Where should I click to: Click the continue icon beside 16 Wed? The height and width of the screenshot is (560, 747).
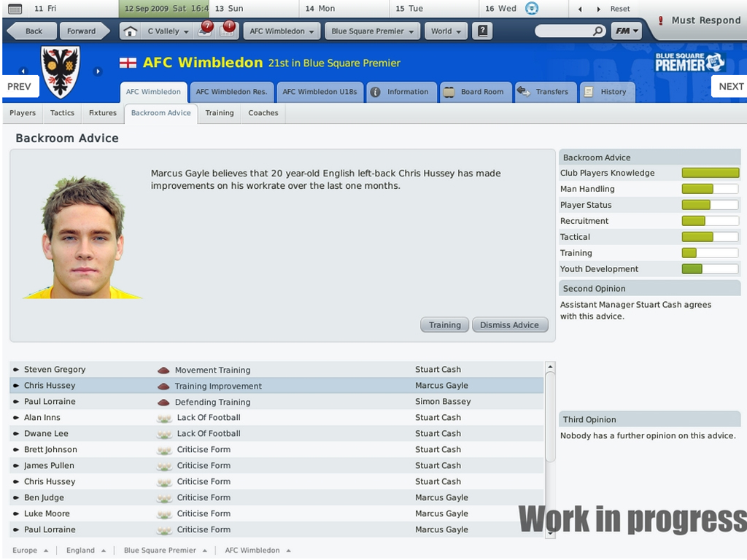532,9
